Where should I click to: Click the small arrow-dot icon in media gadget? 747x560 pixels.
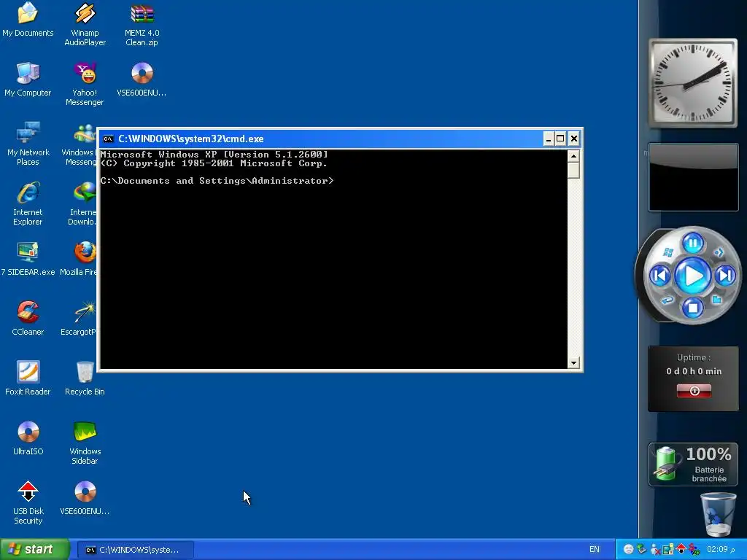[x=718, y=252]
